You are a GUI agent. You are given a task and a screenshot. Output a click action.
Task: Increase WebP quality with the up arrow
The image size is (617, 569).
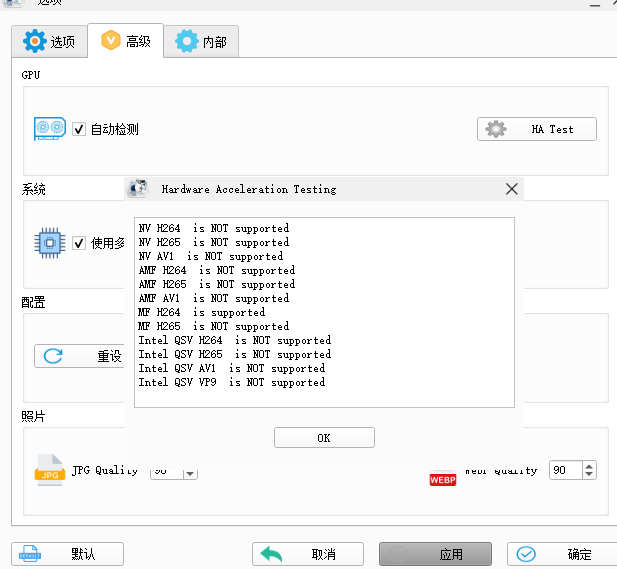[589, 466]
